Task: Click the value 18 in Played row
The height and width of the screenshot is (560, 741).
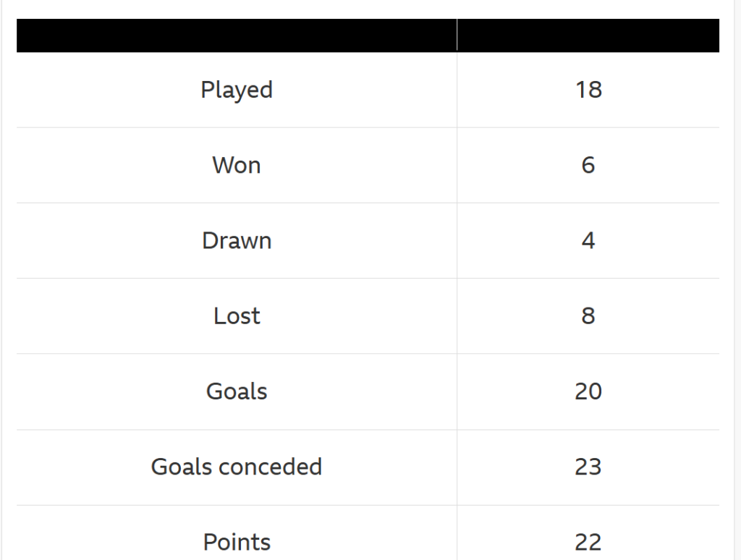Action: click(588, 90)
